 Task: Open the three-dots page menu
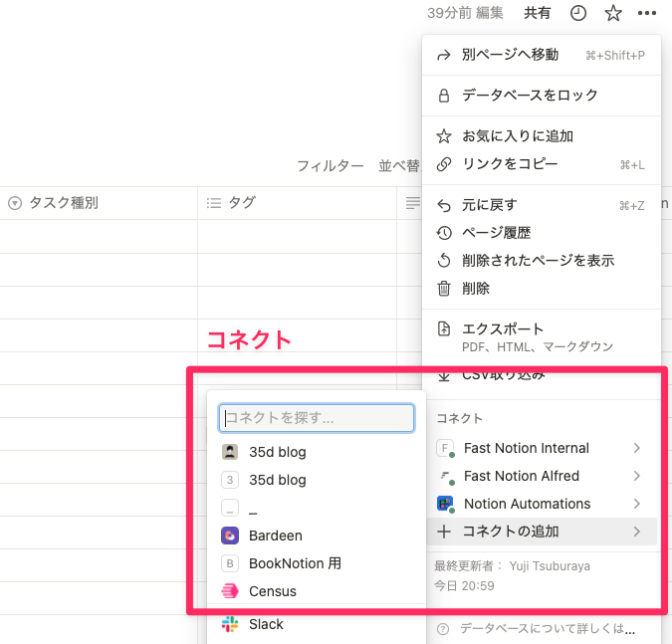[647, 13]
